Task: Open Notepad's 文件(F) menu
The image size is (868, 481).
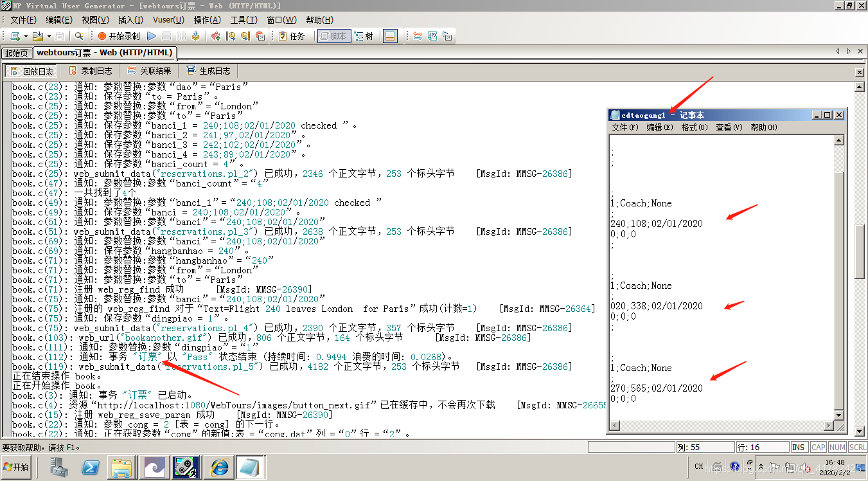Action: (x=625, y=127)
